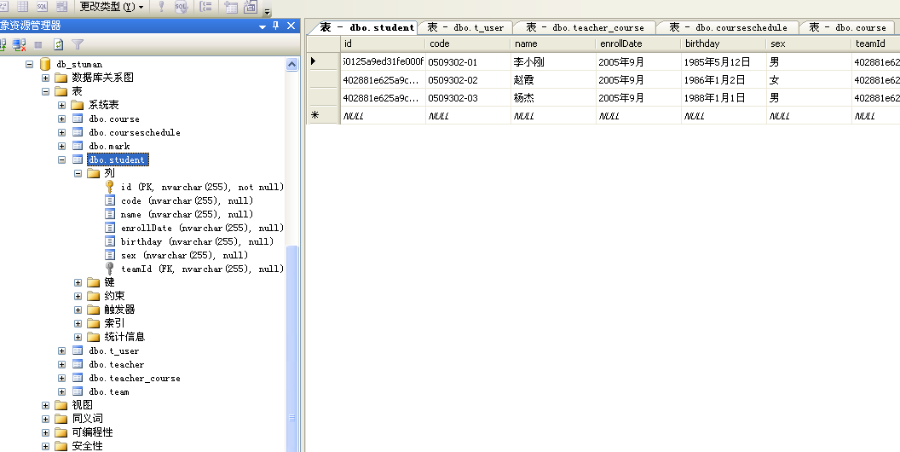
Task: Expand the 数据库关系图 folder
Action: click(45, 78)
